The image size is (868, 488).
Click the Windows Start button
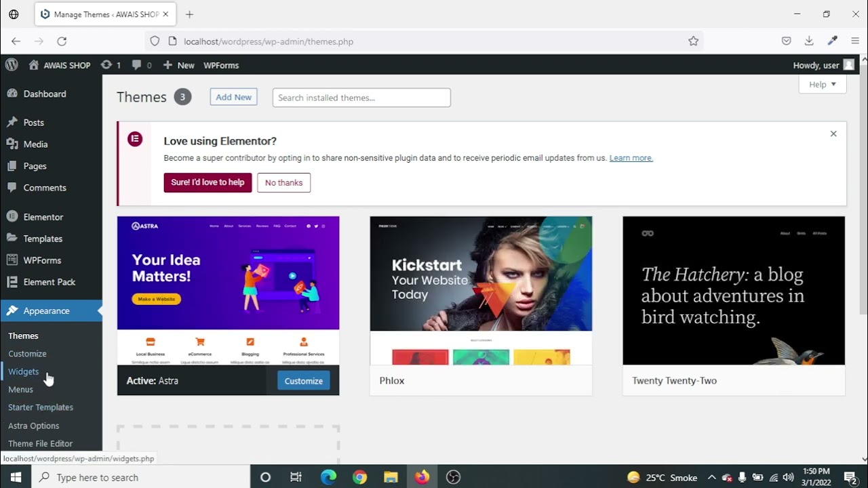(16, 477)
